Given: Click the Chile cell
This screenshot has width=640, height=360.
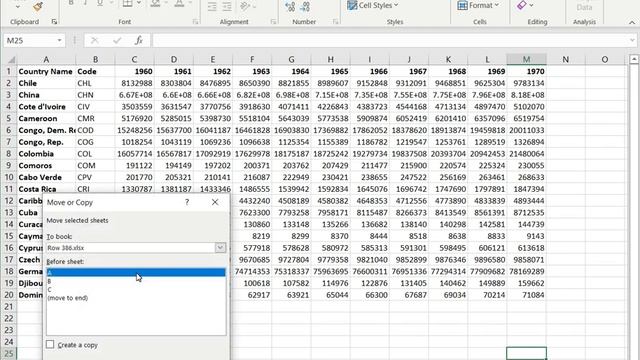Looking at the screenshot, I should click(x=46, y=83).
